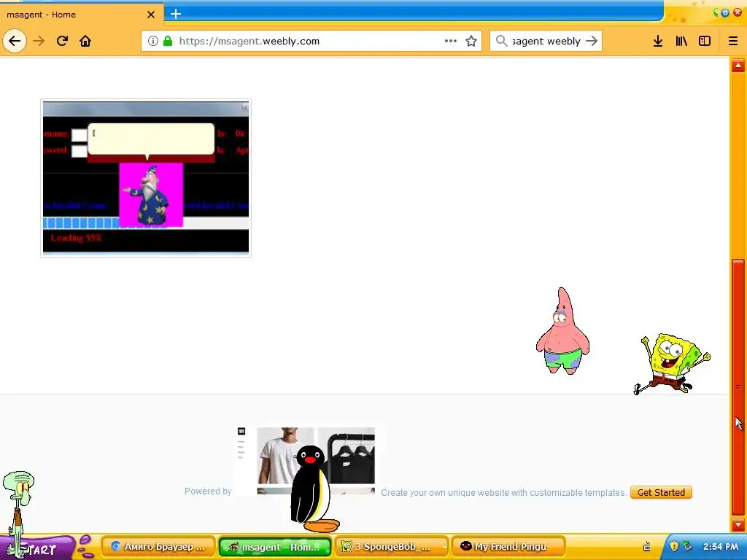Click the Patrick Star character
Viewport: 747px width, 560px height.
(562, 331)
